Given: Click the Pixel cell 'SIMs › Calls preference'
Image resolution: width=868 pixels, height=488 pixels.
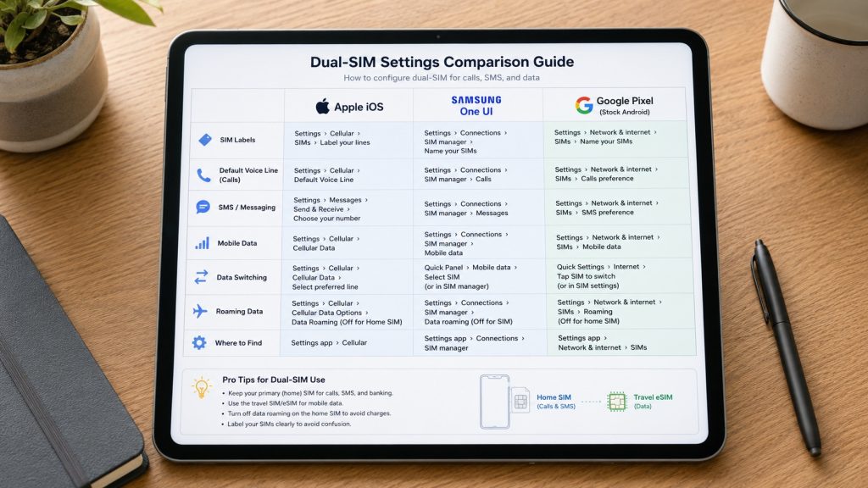Looking at the screenshot, I should [x=594, y=179].
